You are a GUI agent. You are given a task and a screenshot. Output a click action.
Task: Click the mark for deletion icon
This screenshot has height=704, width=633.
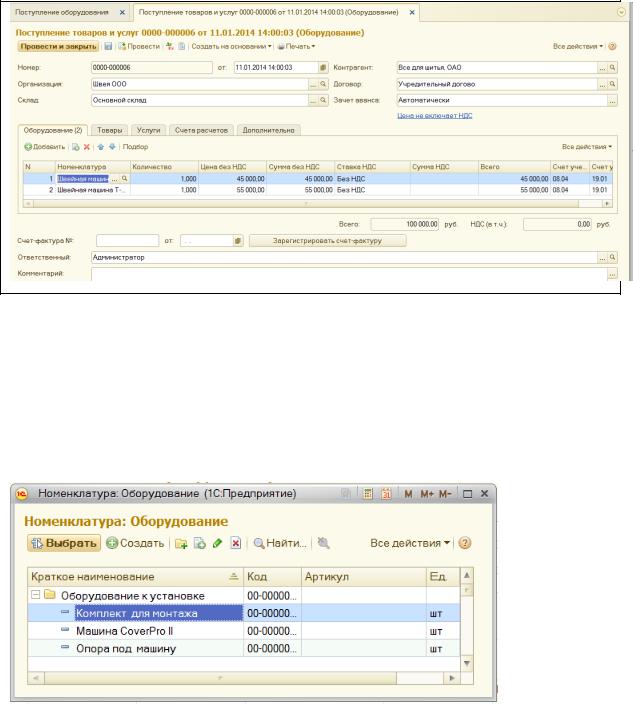coord(236,543)
